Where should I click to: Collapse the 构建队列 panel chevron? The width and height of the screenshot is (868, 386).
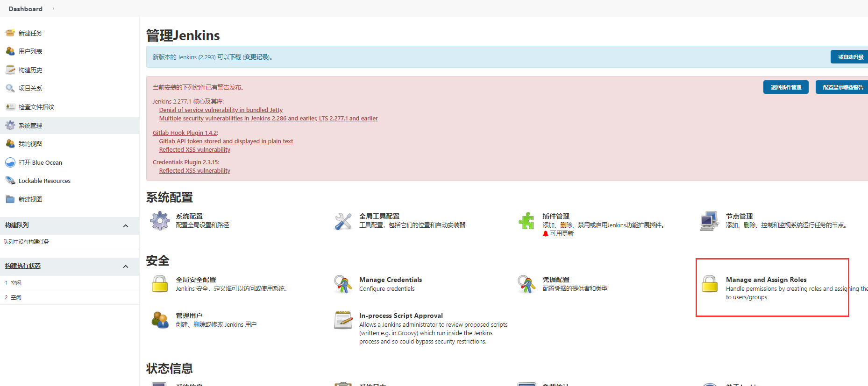(125, 226)
